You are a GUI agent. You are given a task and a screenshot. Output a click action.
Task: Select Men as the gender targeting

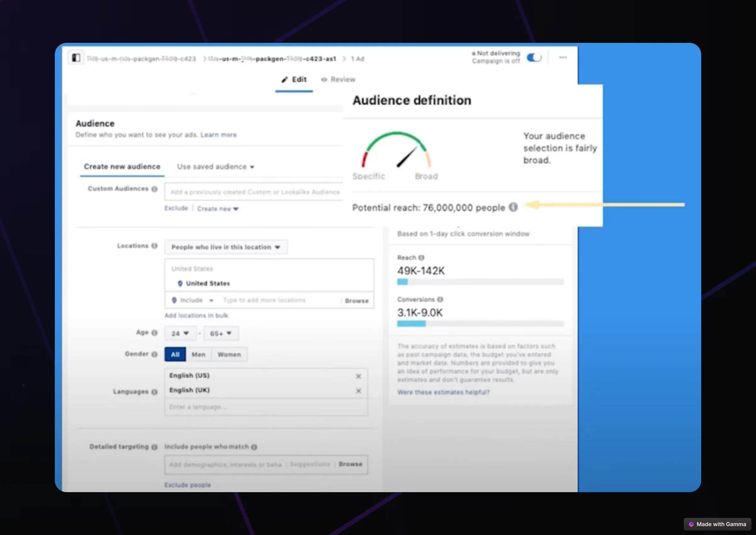[x=198, y=354]
